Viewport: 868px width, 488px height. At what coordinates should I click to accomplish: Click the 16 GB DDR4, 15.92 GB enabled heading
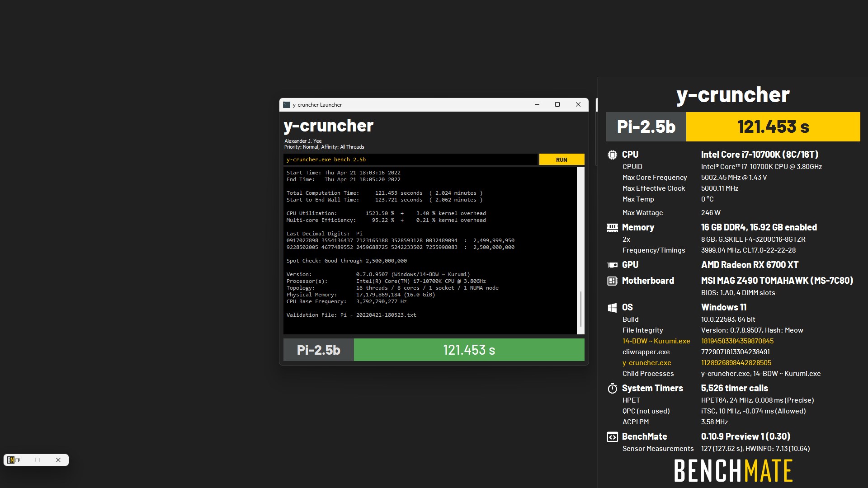click(x=759, y=227)
